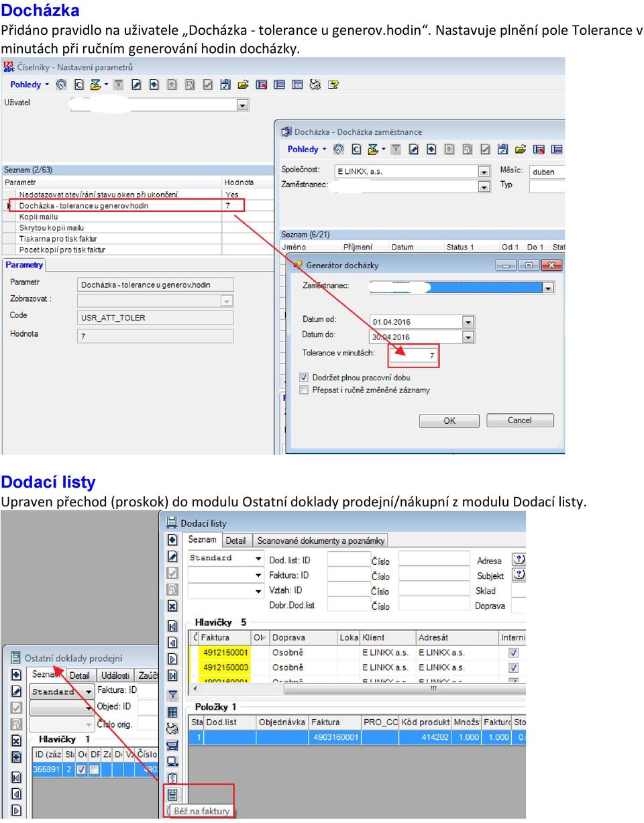Click printer-like tools icon in Číselníky toolbar

[x=315, y=85]
